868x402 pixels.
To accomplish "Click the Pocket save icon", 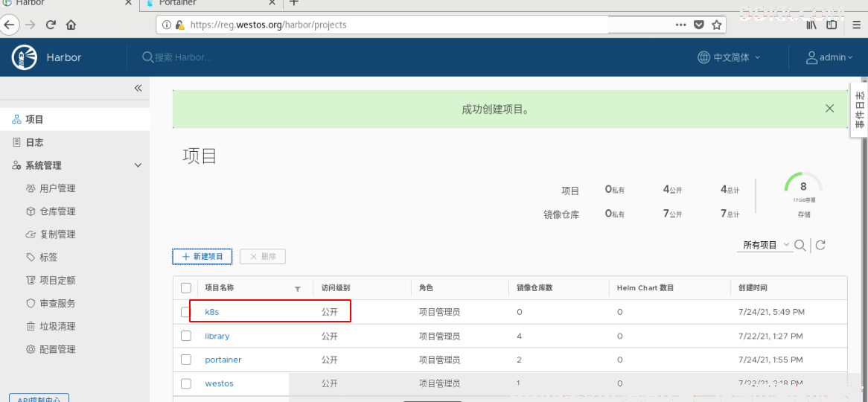I will (x=699, y=25).
